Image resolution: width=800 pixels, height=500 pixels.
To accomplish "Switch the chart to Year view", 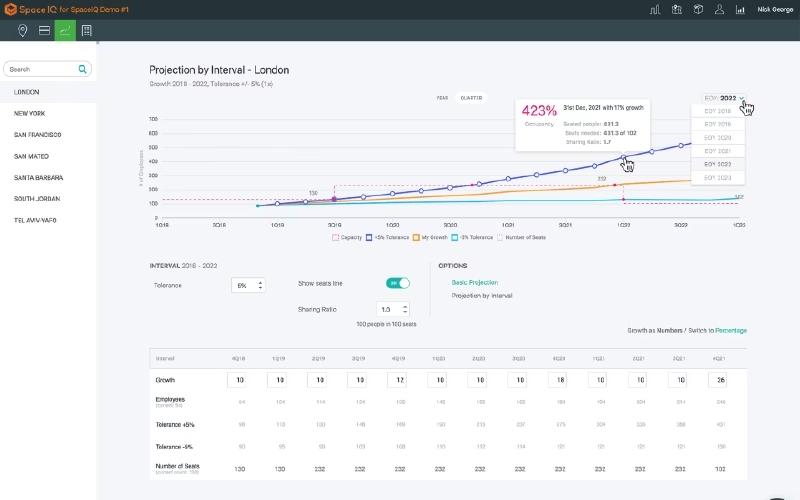I will (442, 98).
